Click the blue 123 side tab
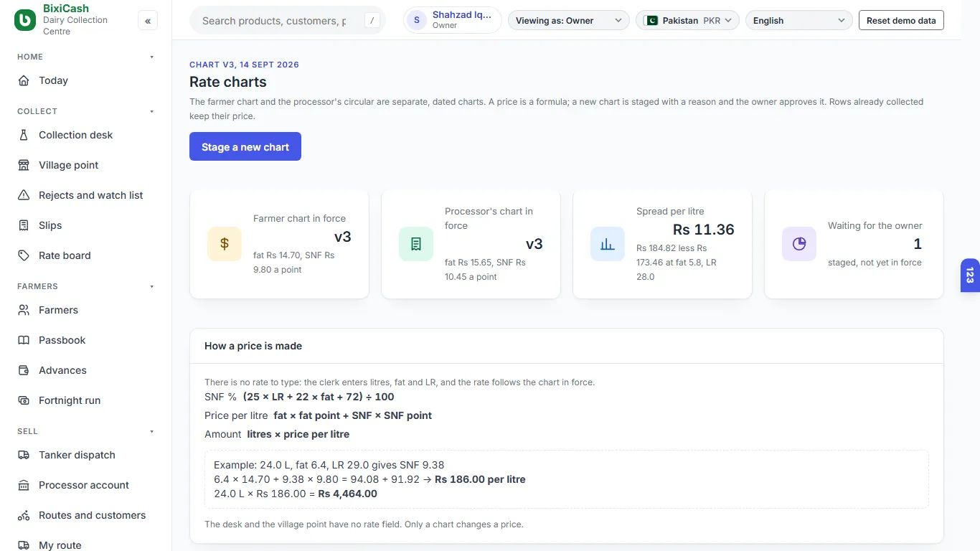 click(970, 275)
